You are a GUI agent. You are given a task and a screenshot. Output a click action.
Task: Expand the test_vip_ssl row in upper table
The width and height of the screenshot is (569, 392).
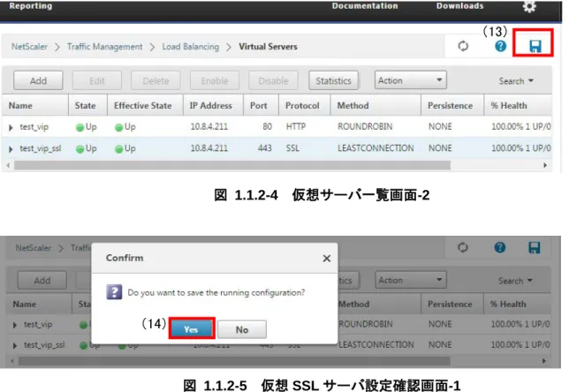11,149
